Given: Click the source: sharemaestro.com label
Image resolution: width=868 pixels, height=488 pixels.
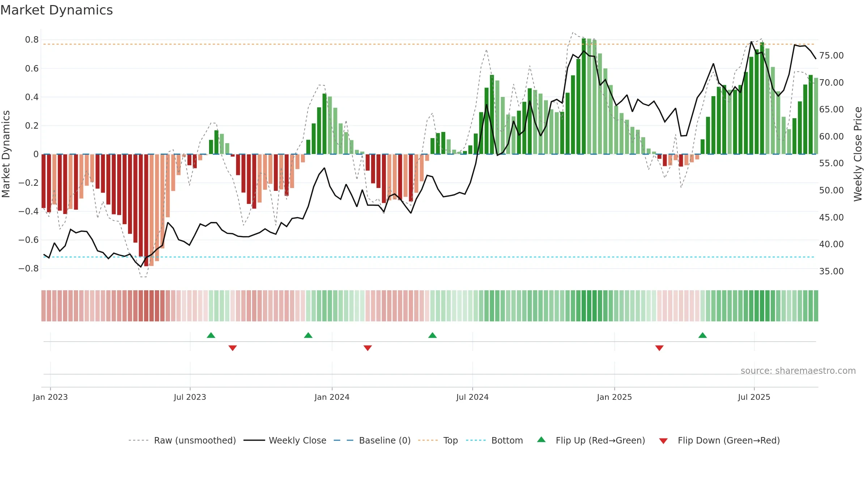Looking at the screenshot, I should point(798,371).
